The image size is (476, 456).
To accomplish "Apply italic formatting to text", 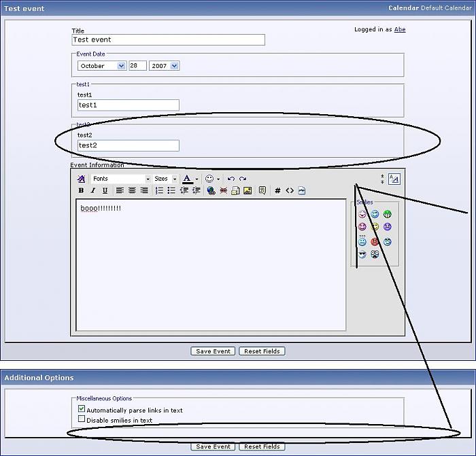I will click(x=92, y=191).
